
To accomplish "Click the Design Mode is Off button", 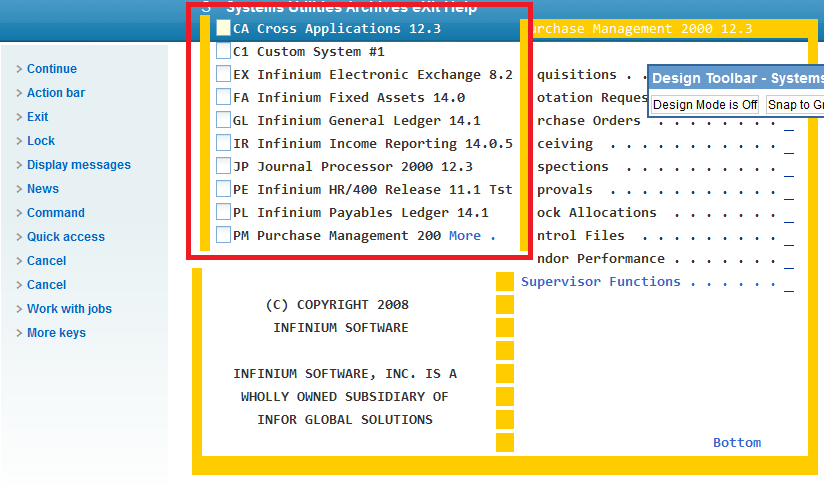I will pos(705,105).
